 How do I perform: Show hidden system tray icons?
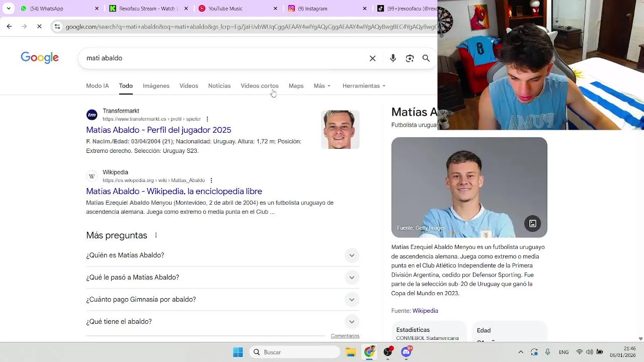(521, 352)
